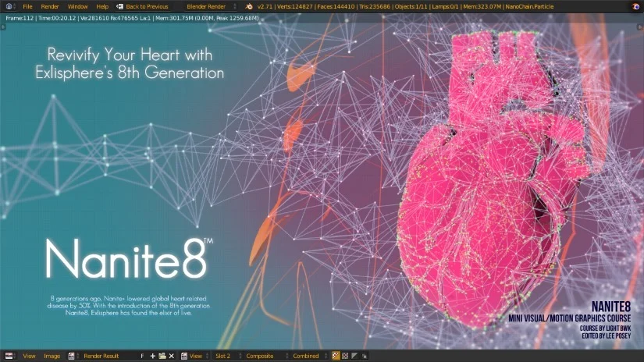Click the Back to Previous button

pos(142,6)
